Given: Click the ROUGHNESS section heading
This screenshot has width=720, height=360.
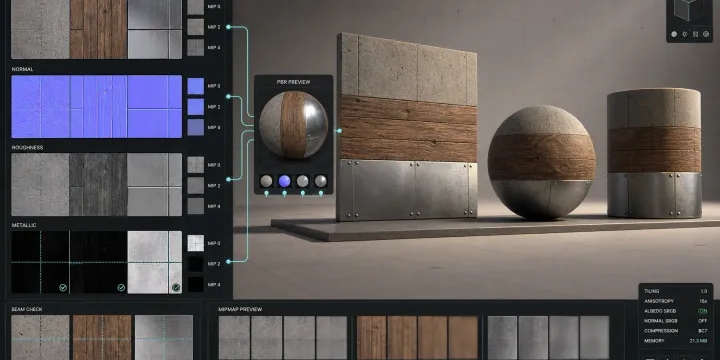Looking at the screenshot, I should (x=27, y=147).
